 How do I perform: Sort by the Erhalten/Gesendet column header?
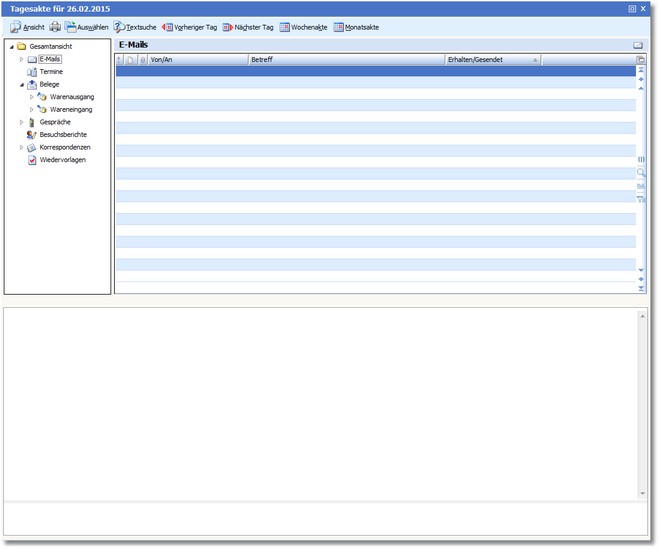(x=490, y=60)
